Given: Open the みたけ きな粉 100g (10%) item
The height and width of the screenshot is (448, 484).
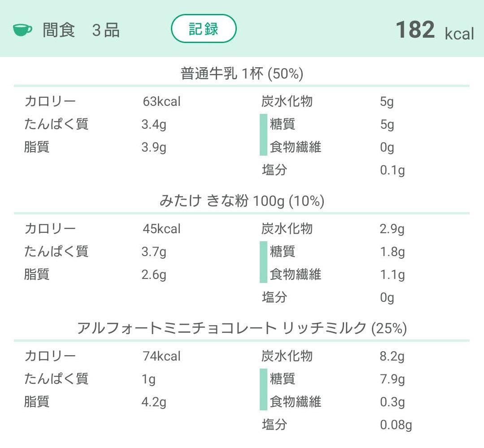Looking at the screenshot, I should (242, 201).
